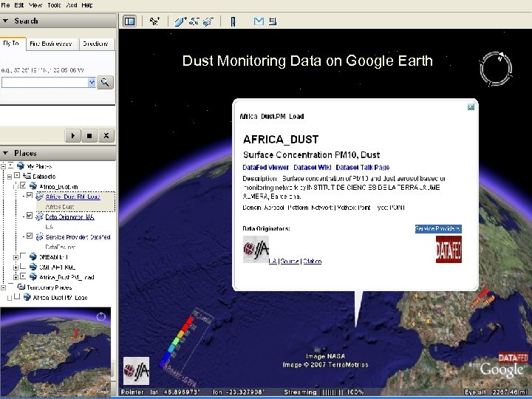Open the Tools menu
Image resolution: width=532 pixels, height=399 pixels.
(x=54, y=5)
